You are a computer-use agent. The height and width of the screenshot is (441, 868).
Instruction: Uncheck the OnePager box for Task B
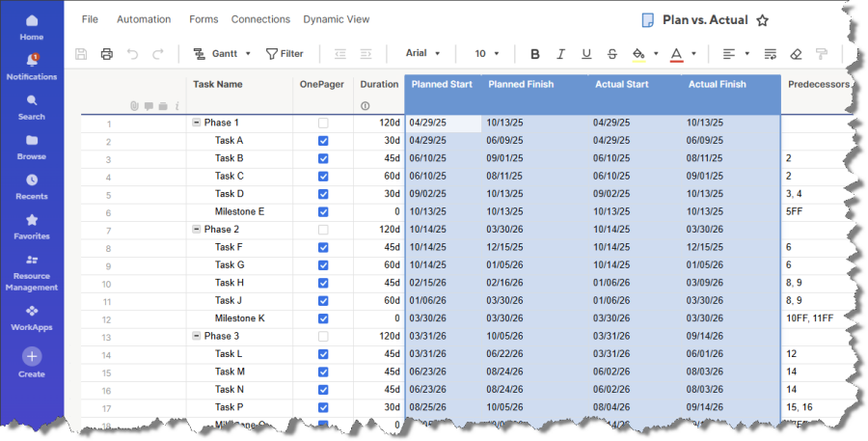(x=323, y=158)
